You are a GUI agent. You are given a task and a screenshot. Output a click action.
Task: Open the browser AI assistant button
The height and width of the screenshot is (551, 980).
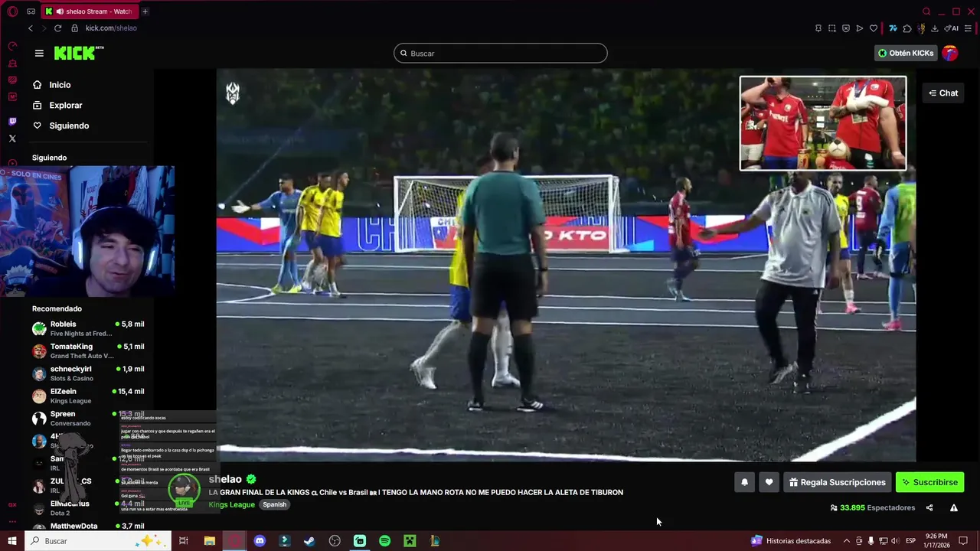(952, 28)
